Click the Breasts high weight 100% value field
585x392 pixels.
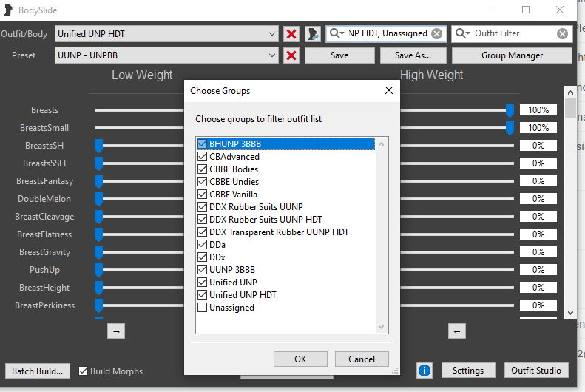(x=538, y=110)
